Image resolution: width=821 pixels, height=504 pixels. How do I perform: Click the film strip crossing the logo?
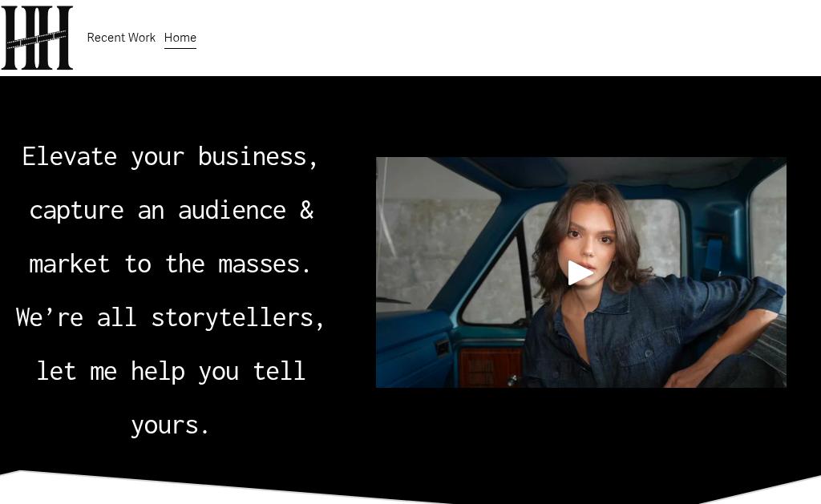pos(37,40)
